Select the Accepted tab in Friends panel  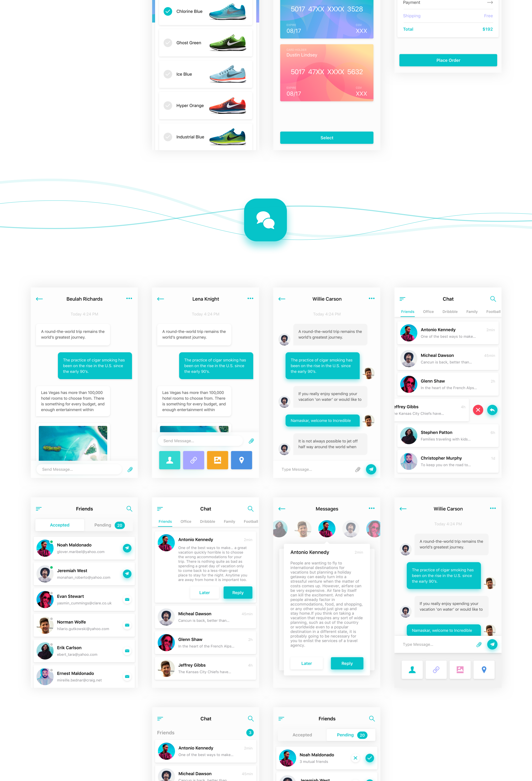point(60,525)
